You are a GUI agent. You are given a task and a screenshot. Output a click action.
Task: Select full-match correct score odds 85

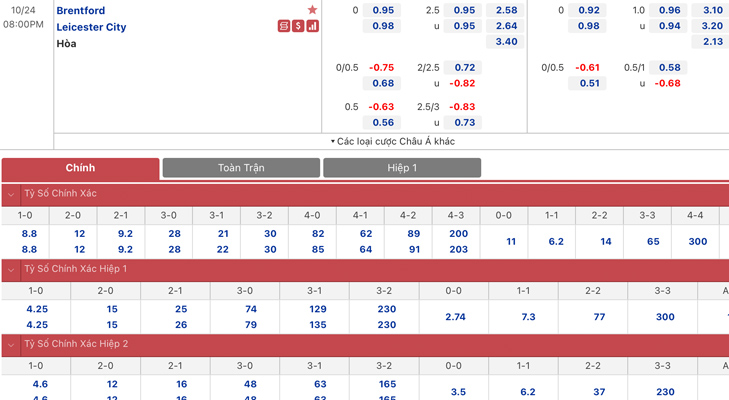pyautogui.click(x=318, y=250)
